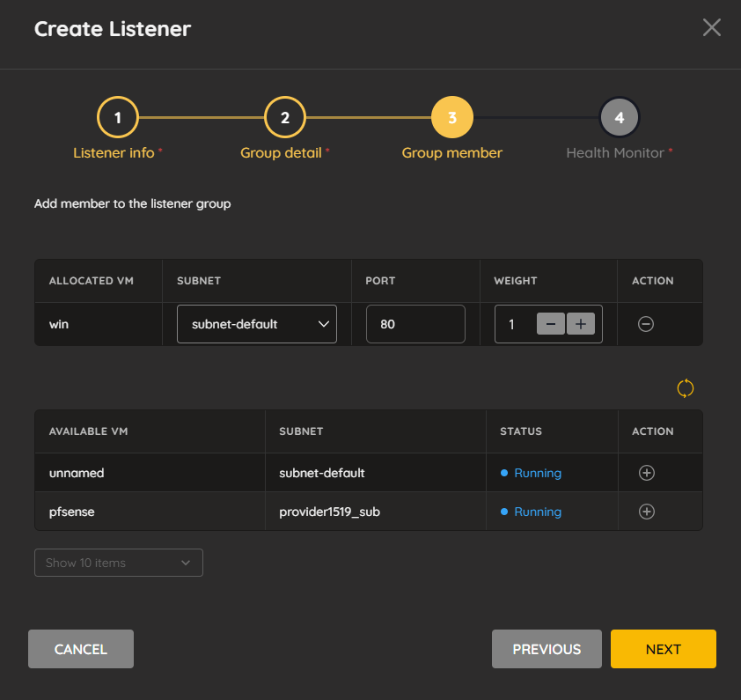
Task: Add the pfsense VM to the group
Action: click(x=647, y=512)
